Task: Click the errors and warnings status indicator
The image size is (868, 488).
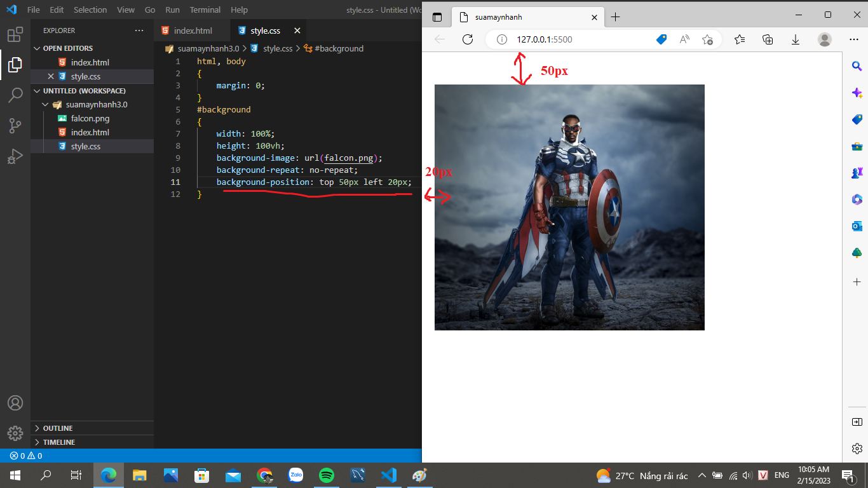Action: pyautogui.click(x=26, y=456)
